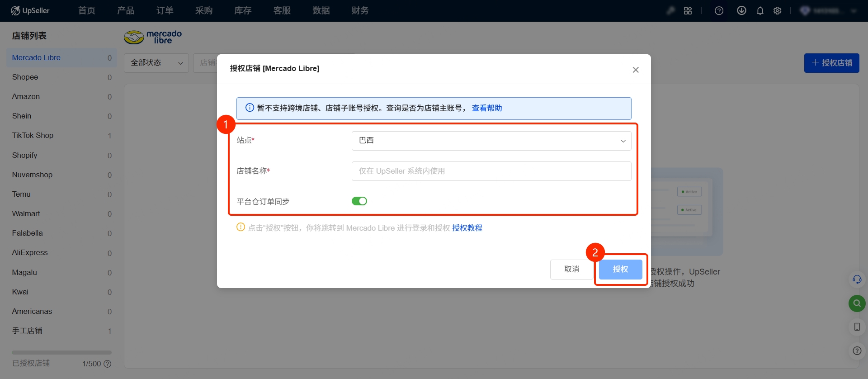This screenshot has width=868, height=379.
Task: Open the settings gear icon
Action: tap(777, 10)
